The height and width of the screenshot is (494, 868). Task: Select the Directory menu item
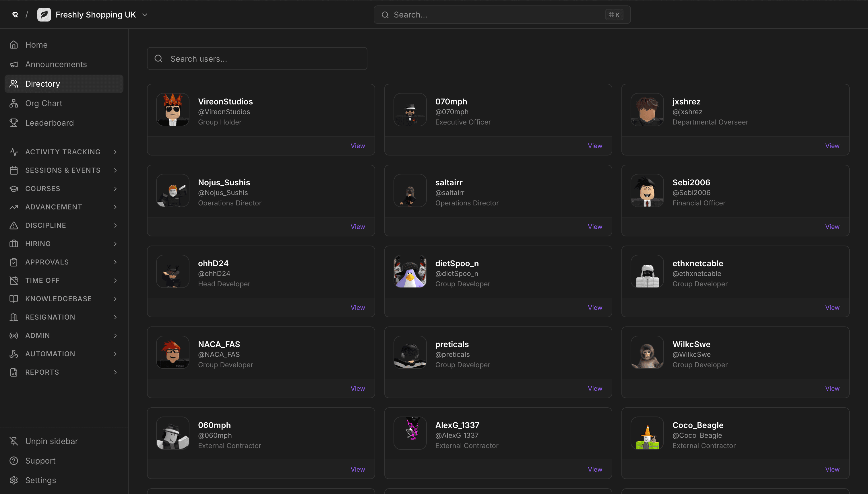click(x=64, y=84)
